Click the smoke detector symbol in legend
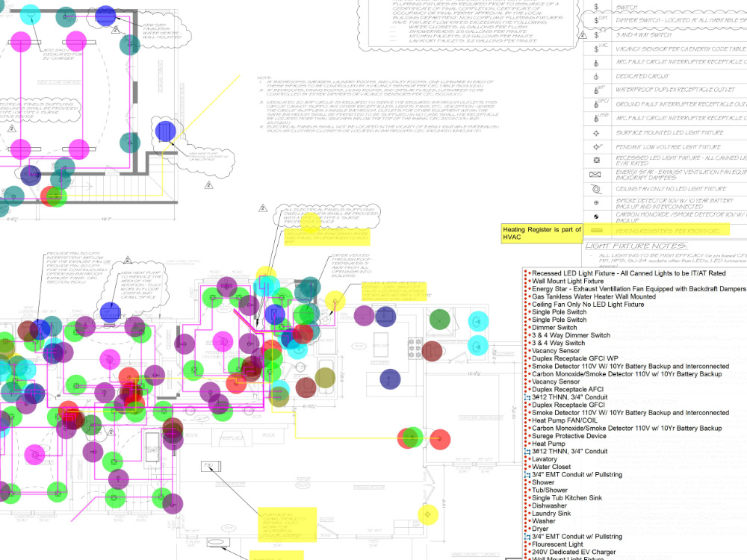Screen dimensions: 747x560 pos(596,203)
